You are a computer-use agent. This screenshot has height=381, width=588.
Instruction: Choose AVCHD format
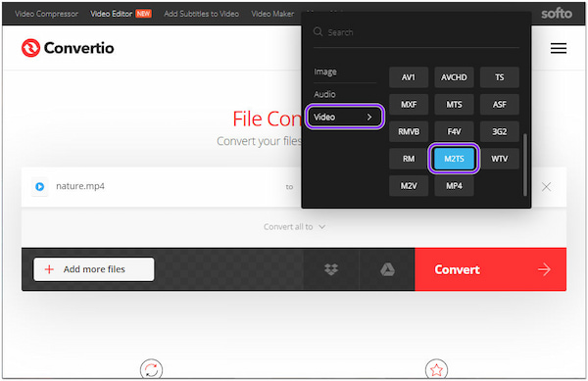point(454,77)
